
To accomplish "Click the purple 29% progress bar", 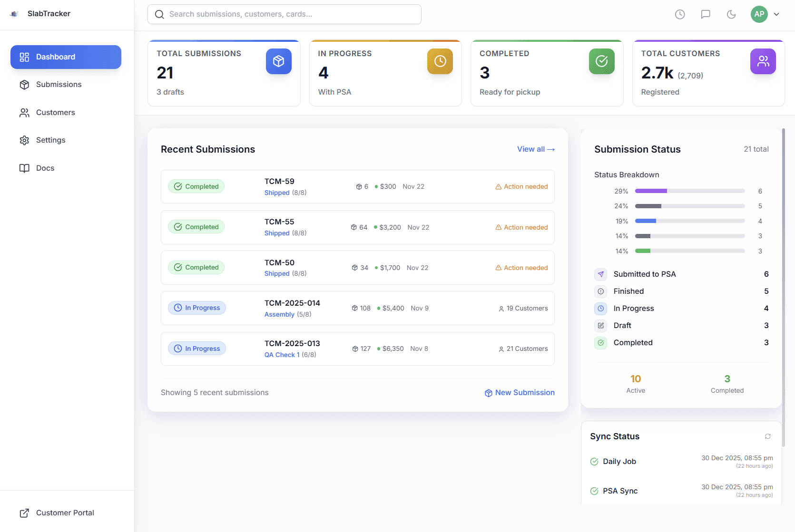I will 652,191.
